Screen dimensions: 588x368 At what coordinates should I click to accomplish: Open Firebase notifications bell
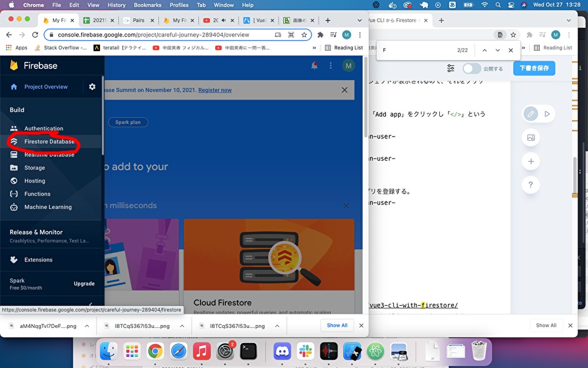(314, 66)
